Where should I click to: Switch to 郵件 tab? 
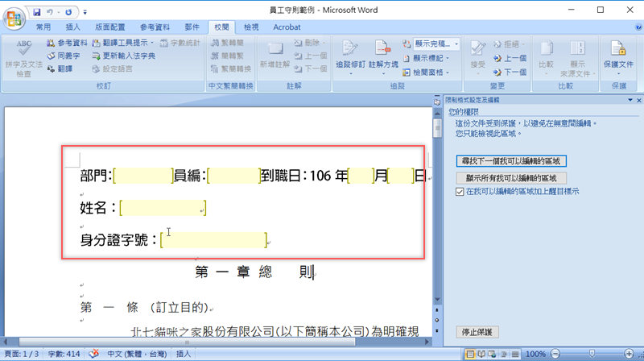point(192,27)
